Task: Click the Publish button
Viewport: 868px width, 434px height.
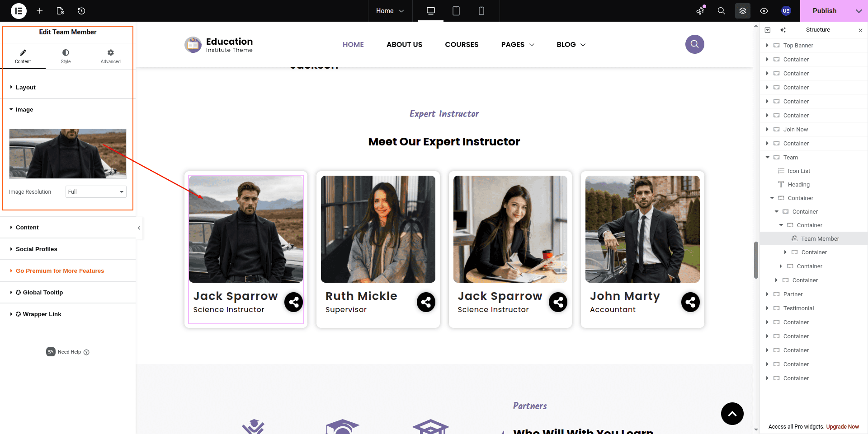Action: coord(824,11)
